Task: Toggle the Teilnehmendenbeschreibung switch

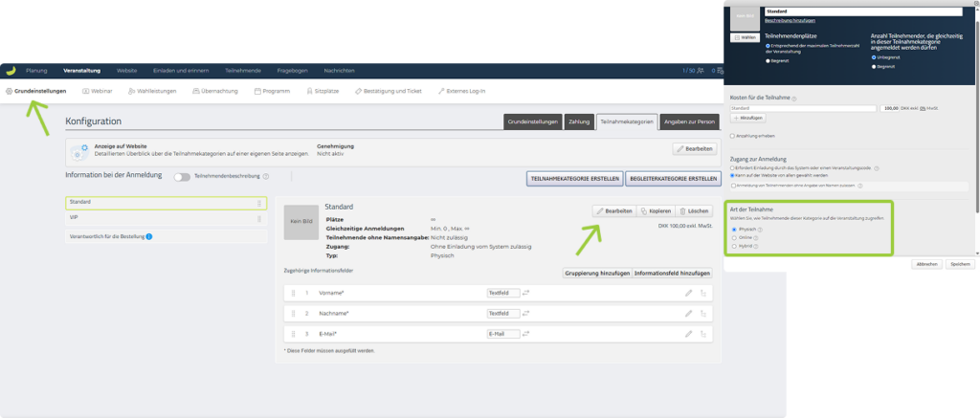Action: tap(182, 177)
